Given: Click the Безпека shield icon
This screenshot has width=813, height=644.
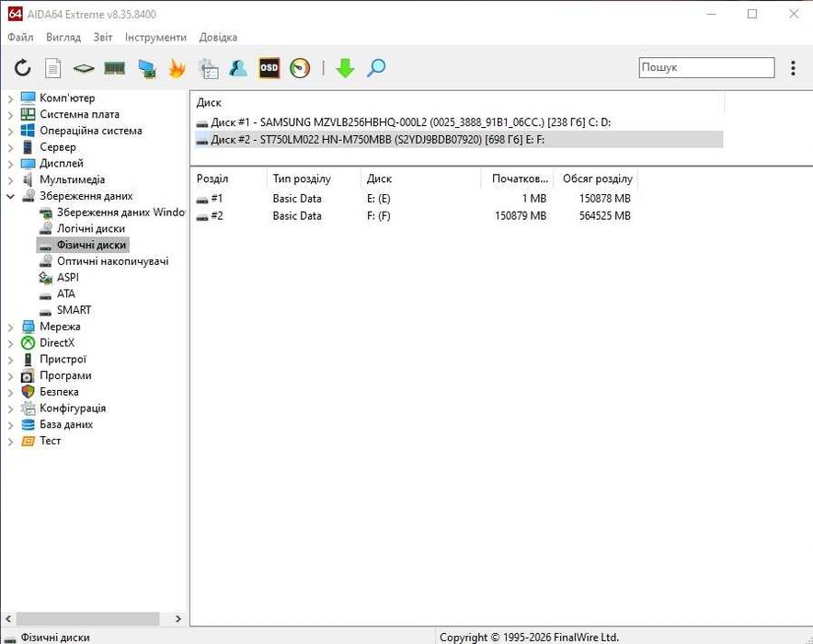Looking at the screenshot, I should 28,392.
